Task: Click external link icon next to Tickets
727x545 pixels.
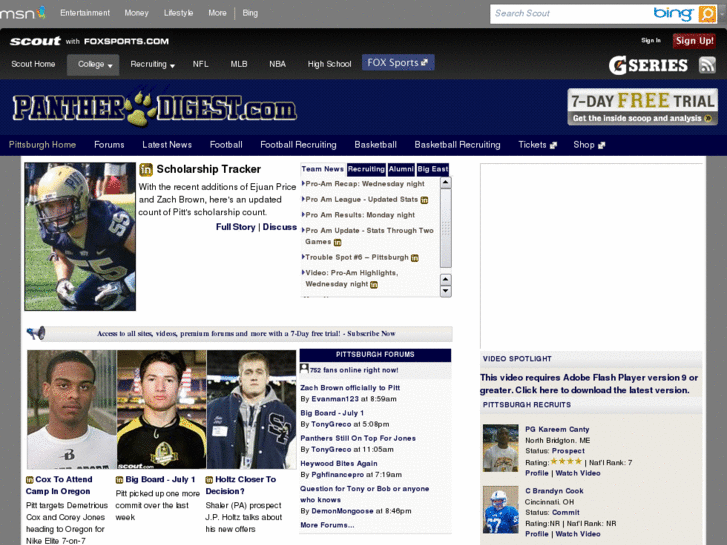Action: click(x=553, y=145)
